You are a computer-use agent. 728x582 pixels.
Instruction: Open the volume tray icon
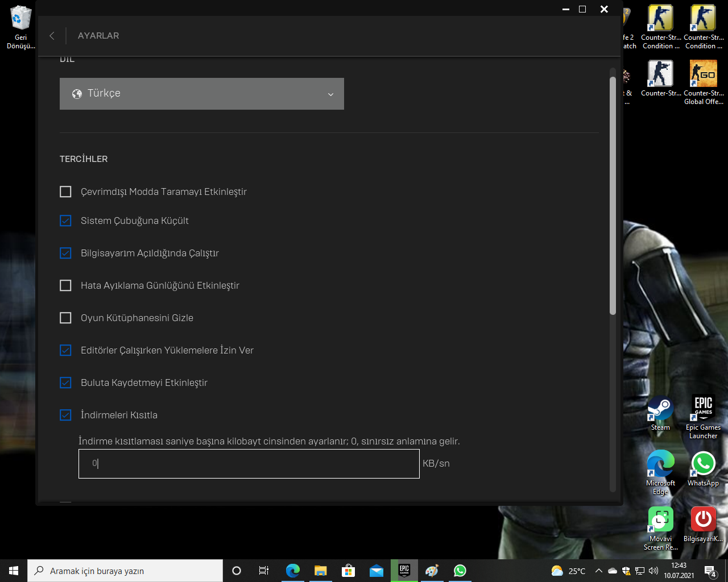point(653,571)
